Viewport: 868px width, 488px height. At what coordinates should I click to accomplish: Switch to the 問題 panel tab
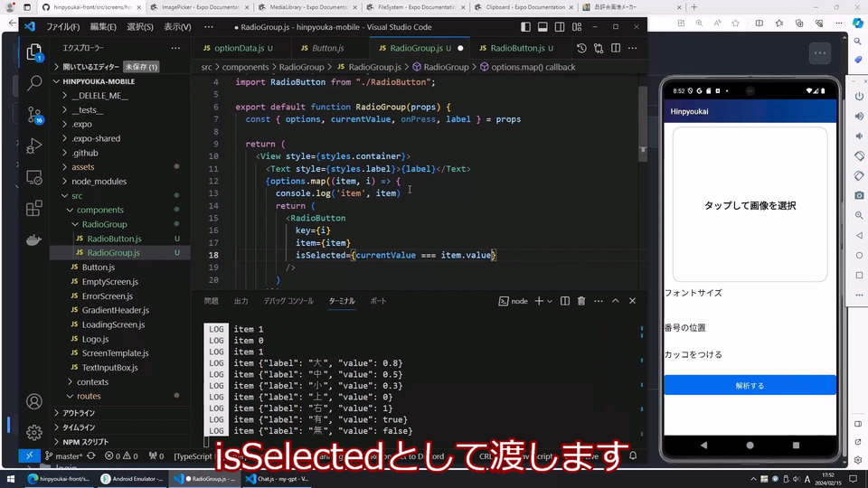[211, 301]
